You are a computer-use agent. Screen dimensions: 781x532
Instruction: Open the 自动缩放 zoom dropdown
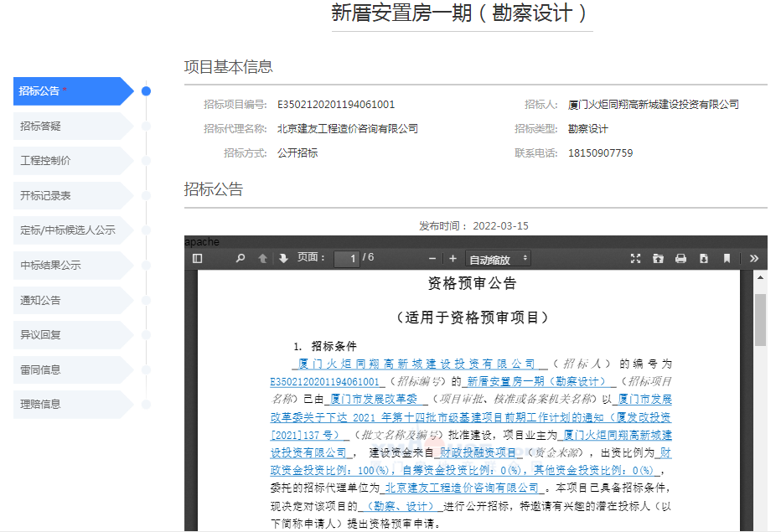499,260
